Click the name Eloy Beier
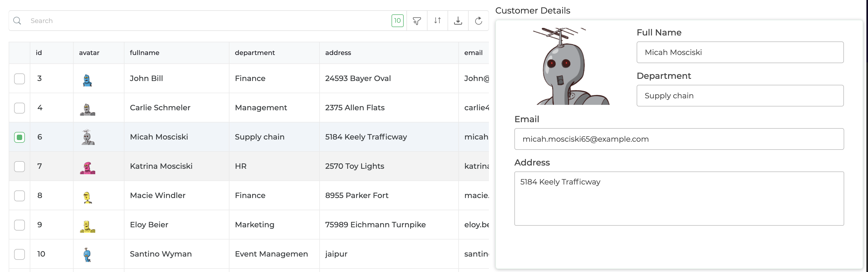Screen dimensions: 868x272 pos(149,225)
